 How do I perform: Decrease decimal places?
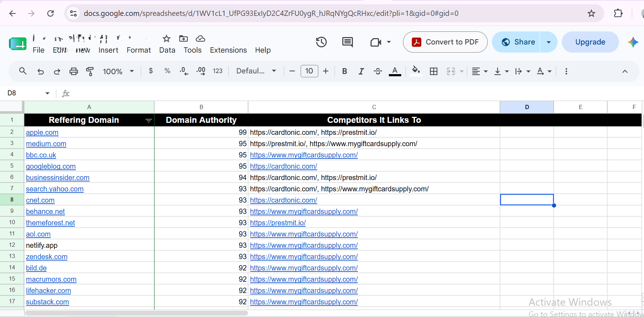(184, 71)
